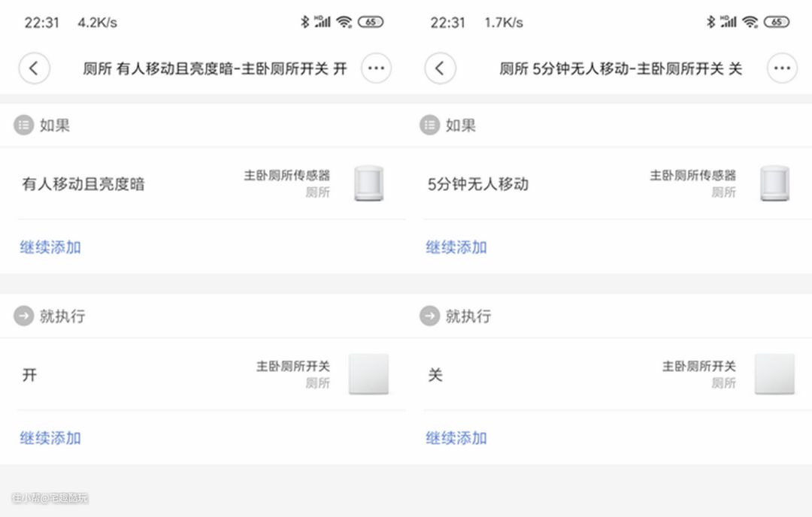The image size is (812, 517).
Task: Tap the left screen's automation title text
Action: 215,69
